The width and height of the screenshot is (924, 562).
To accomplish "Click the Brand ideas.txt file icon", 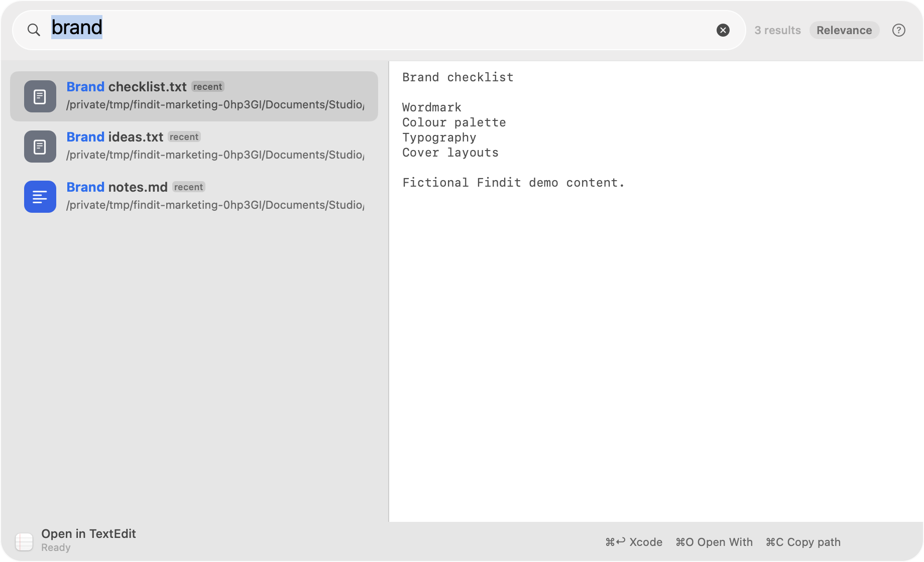I will 40,147.
